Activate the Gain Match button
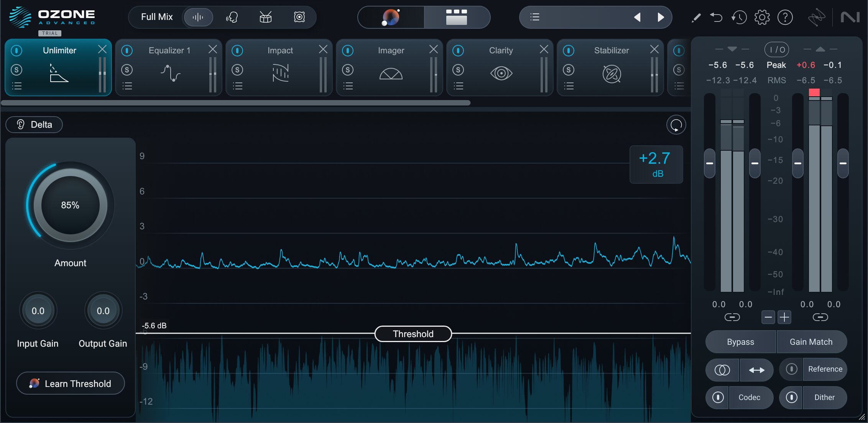Screen dimensions: 868x423 [812, 341]
